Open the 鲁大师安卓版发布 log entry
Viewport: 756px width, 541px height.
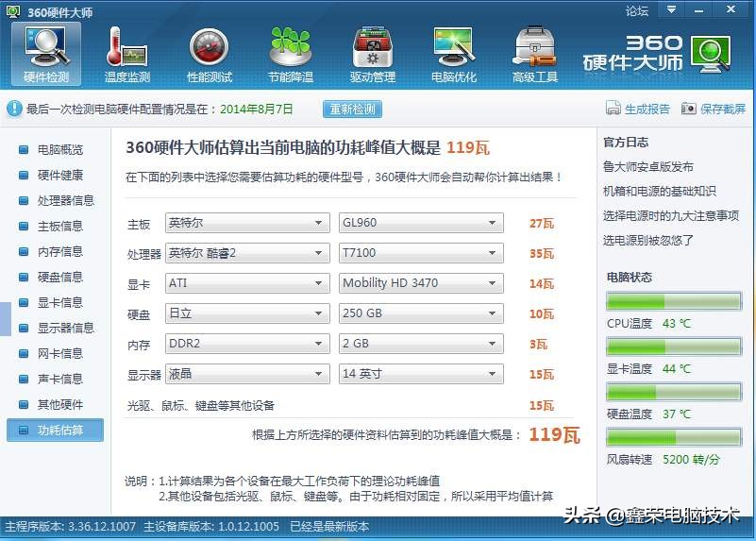[648, 167]
